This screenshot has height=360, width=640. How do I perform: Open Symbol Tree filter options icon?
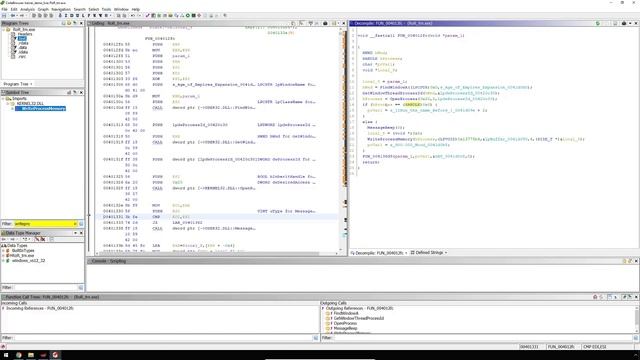[x=81, y=224]
